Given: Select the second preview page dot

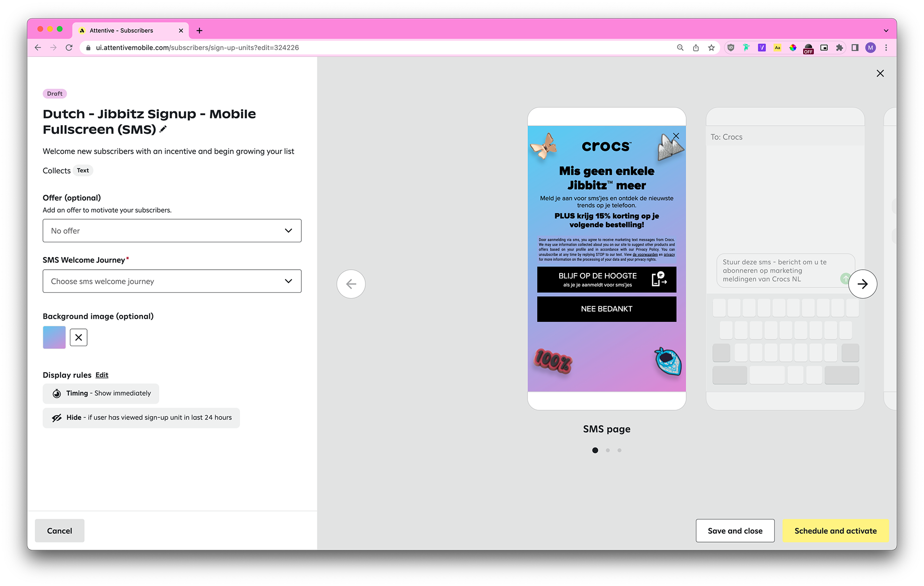Looking at the screenshot, I should (x=608, y=450).
